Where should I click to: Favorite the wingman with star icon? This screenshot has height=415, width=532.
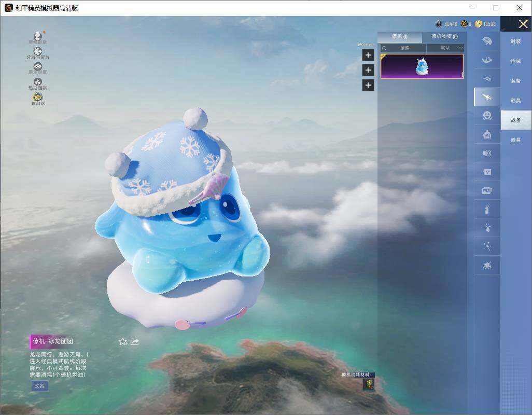[123, 342]
